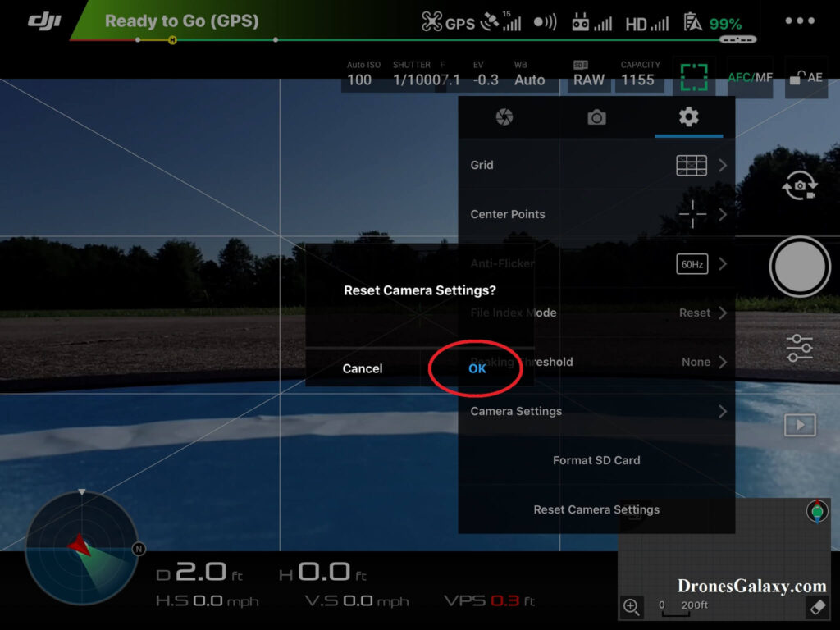
Task: Tap VPS 0.3 ft readout
Action: [490, 601]
